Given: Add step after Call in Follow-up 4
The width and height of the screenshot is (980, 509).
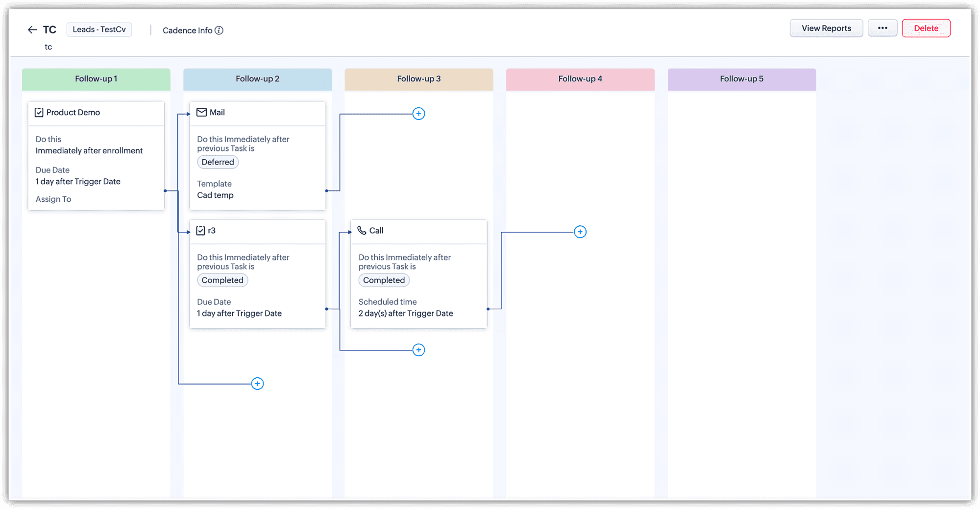Looking at the screenshot, I should point(580,232).
